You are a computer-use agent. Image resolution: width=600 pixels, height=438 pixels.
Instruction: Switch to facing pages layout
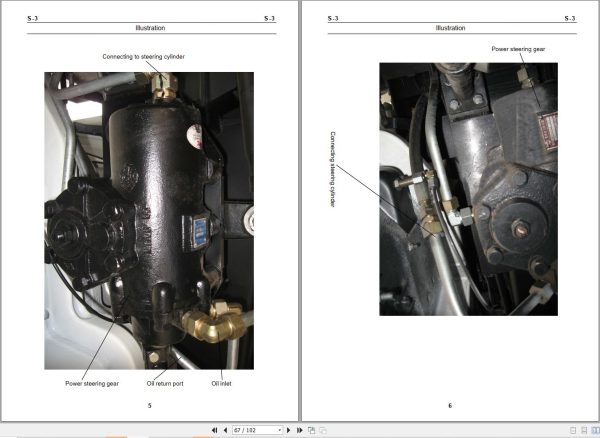coord(596,430)
